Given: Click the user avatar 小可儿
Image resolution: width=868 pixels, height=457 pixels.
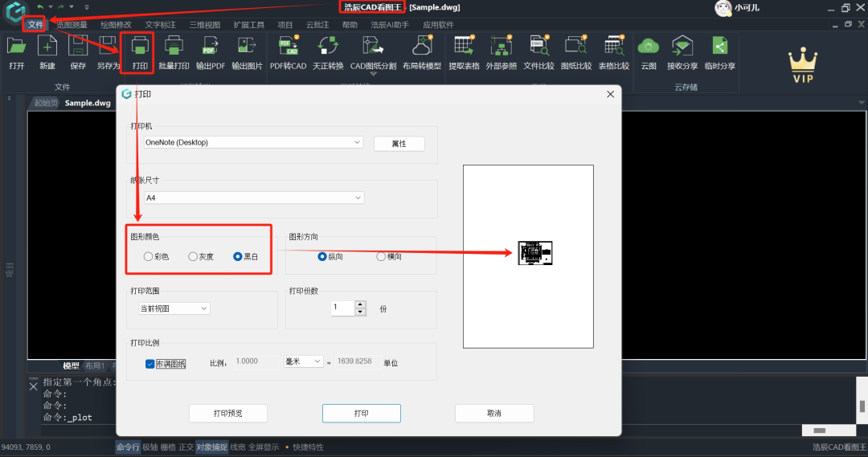Looking at the screenshot, I should tap(723, 8).
